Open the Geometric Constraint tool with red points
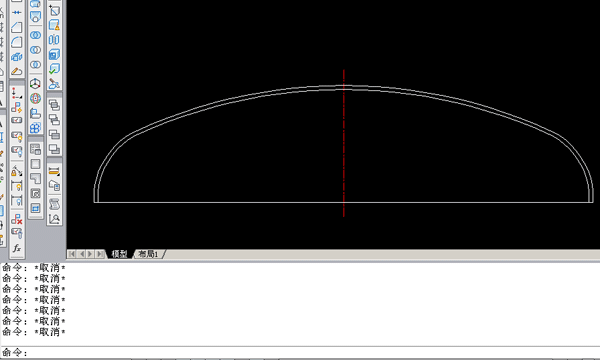The width and height of the screenshot is (600, 360). click(16, 92)
